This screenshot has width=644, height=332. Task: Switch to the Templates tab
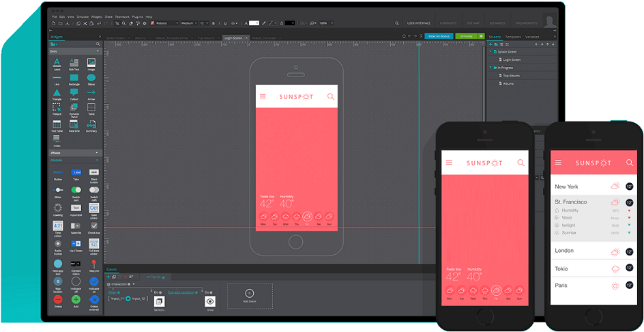tap(513, 37)
